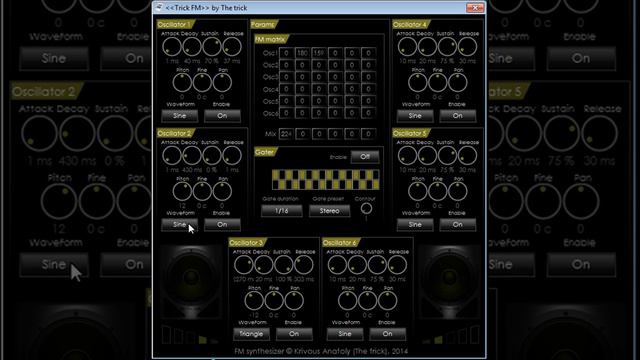
Task: Click the Gater Contour knob
Action: tap(366, 208)
